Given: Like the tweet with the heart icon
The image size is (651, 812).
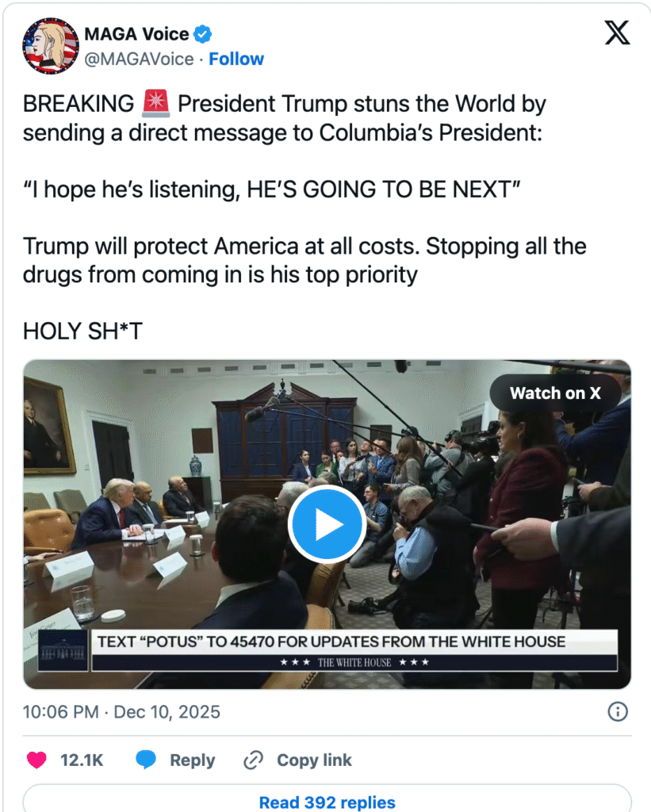Looking at the screenshot, I should (36, 760).
